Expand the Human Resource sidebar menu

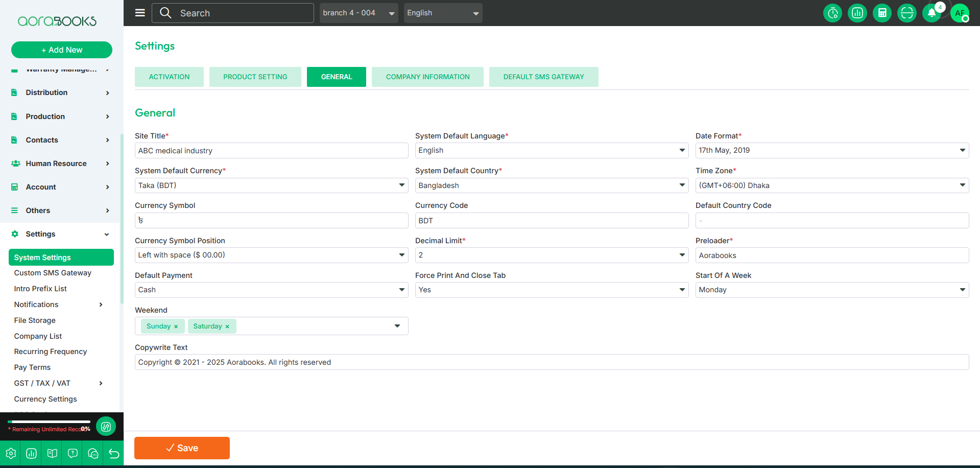(60, 163)
